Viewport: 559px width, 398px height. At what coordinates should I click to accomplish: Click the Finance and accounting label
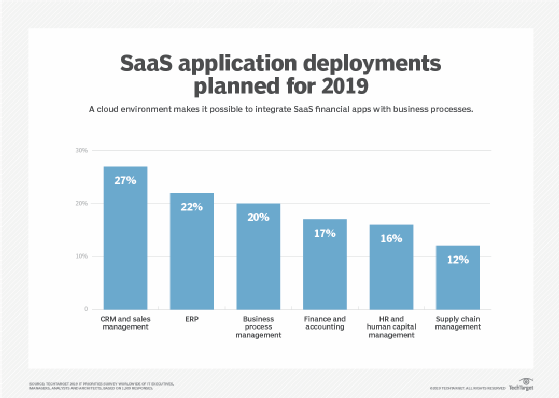pos(325,323)
